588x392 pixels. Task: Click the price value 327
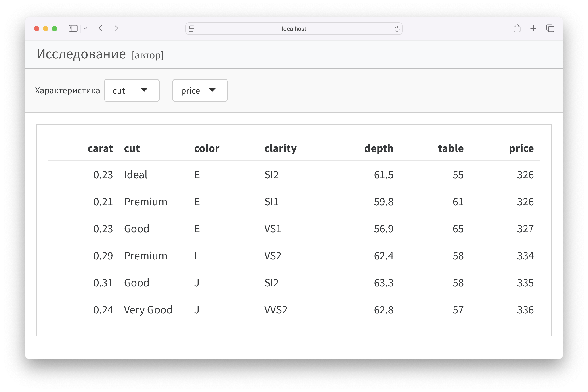pos(525,229)
